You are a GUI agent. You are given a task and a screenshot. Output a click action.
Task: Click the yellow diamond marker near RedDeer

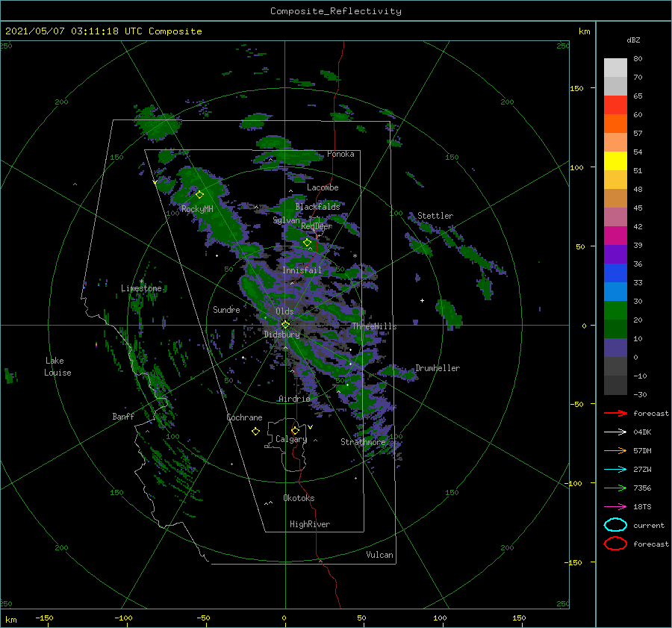click(x=308, y=243)
